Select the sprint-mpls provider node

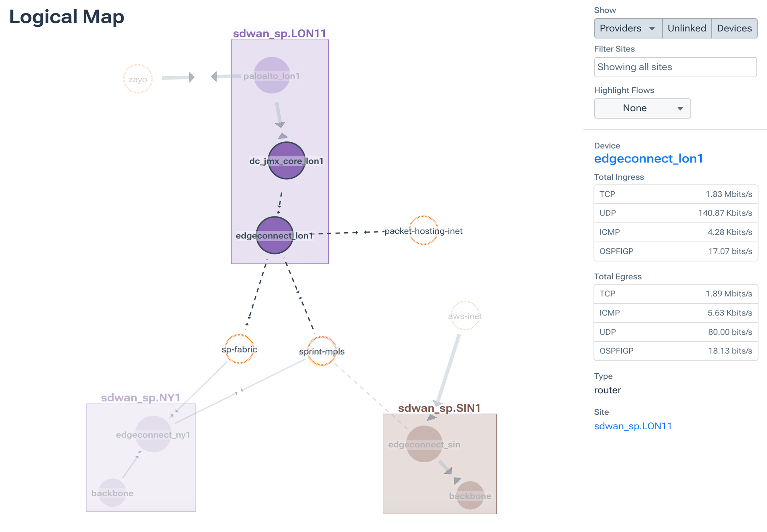321,351
